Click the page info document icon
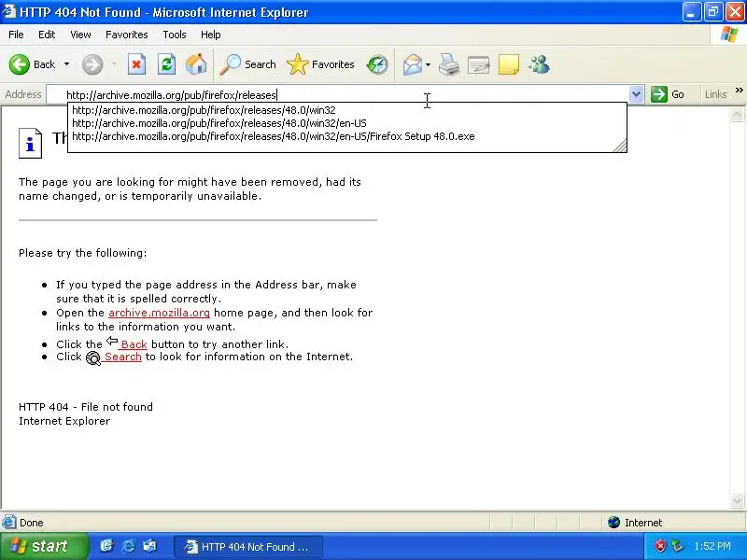 pos(30,143)
